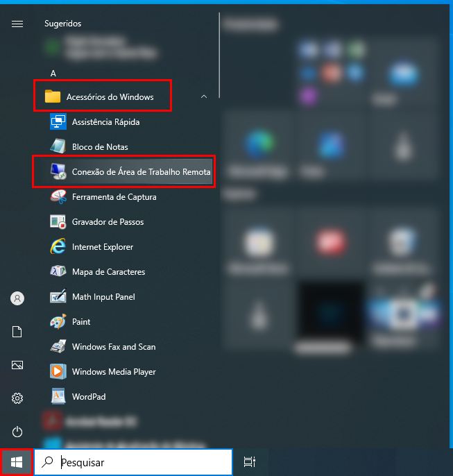Image resolution: width=453 pixels, height=476 pixels.
Task: Open the Settings gear icon
Action: click(x=17, y=398)
